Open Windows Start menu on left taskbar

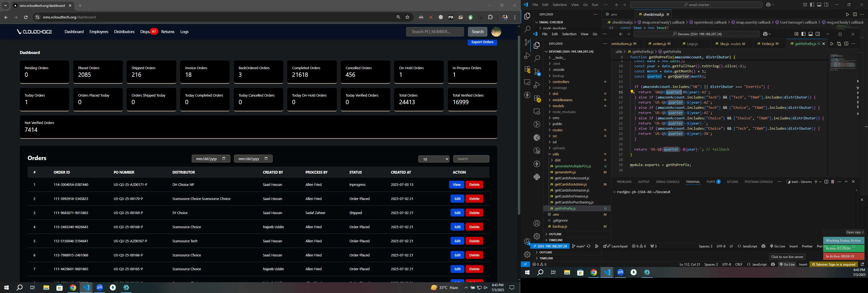coord(6,288)
